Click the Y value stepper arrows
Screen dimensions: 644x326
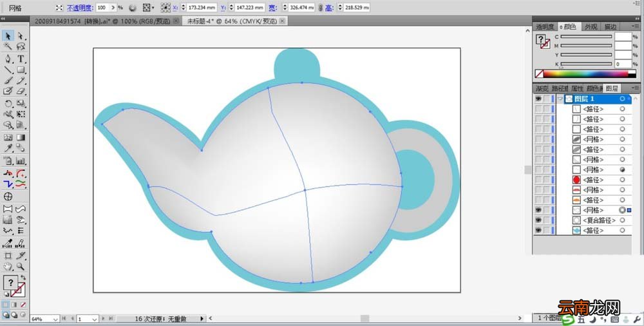[x=231, y=8]
